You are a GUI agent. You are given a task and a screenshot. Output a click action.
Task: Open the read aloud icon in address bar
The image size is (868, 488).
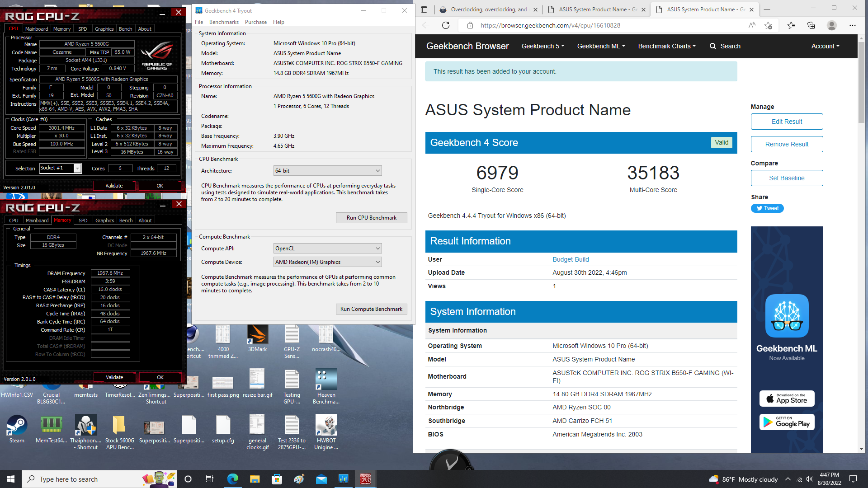(x=752, y=25)
